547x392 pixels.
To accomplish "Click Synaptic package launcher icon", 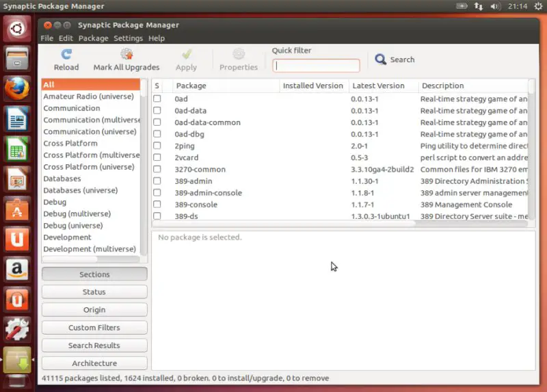I will coord(16,360).
